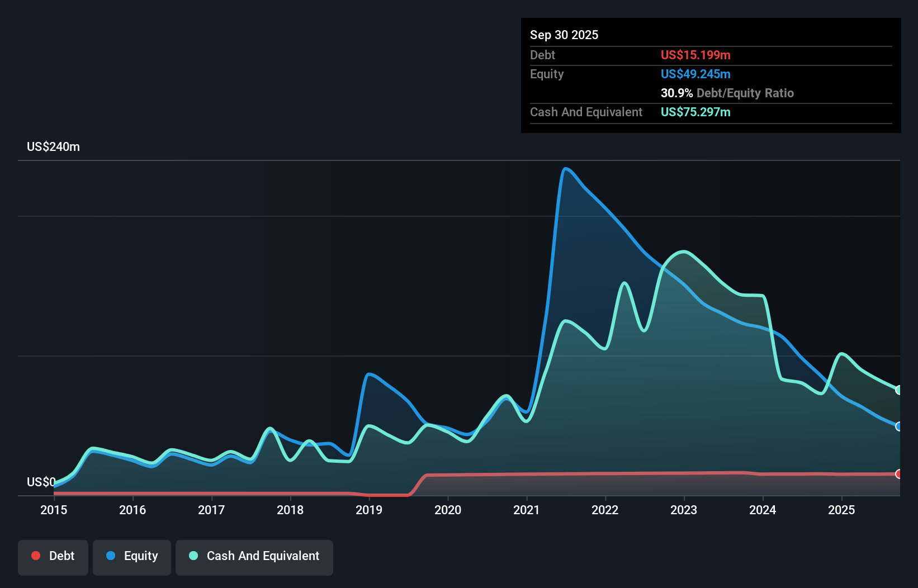Toggle the Debt series legend chip

point(53,556)
